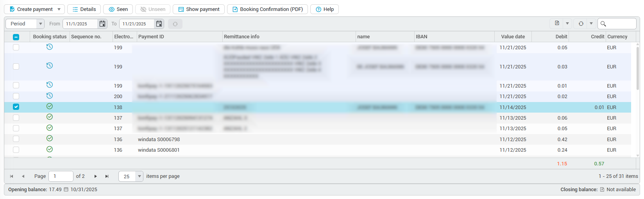The height and width of the screenshot is (199, 644).
Task: Check the row for windata S0006801
Action: click(16, 150)
